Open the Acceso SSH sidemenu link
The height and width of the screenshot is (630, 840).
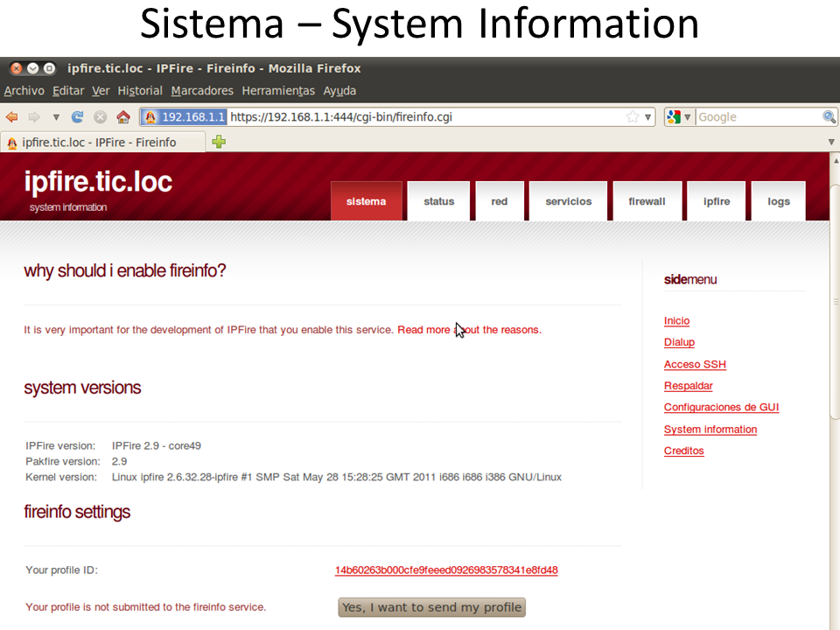point(695,365)
